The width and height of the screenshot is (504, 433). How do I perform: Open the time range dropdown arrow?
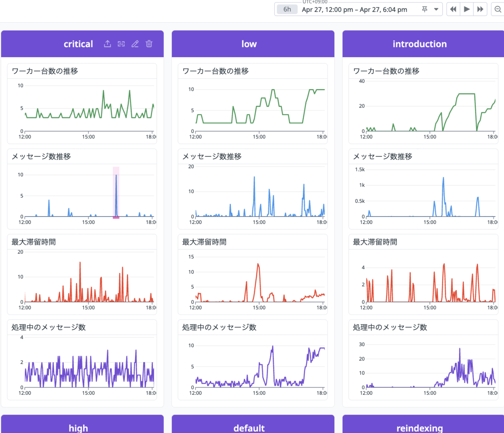coord(436,9)
